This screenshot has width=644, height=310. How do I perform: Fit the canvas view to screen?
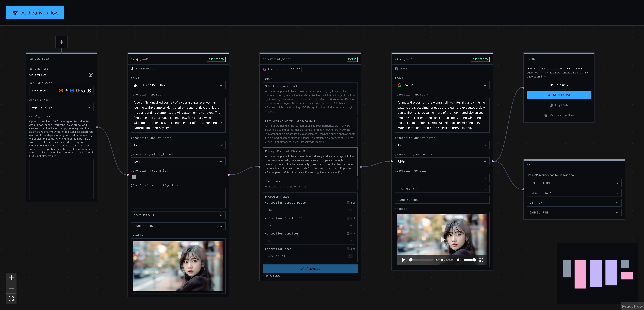(x=11, y=299)
